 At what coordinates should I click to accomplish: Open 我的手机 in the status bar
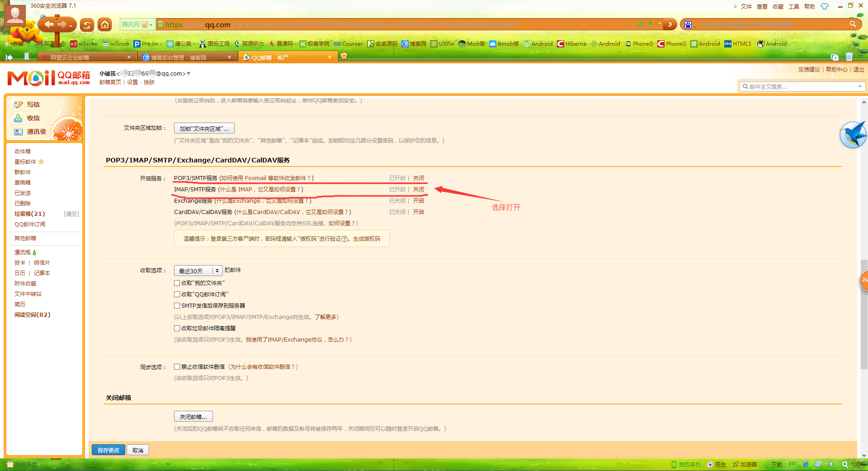686,464
